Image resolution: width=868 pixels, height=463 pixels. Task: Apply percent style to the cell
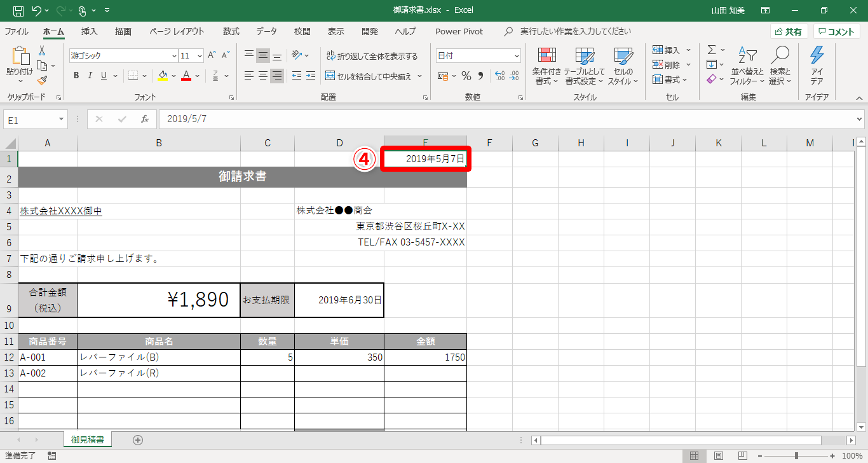466,76
